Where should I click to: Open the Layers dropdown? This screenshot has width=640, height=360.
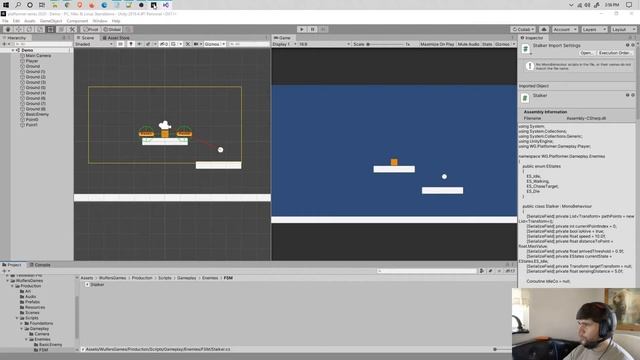click(594, 29)
